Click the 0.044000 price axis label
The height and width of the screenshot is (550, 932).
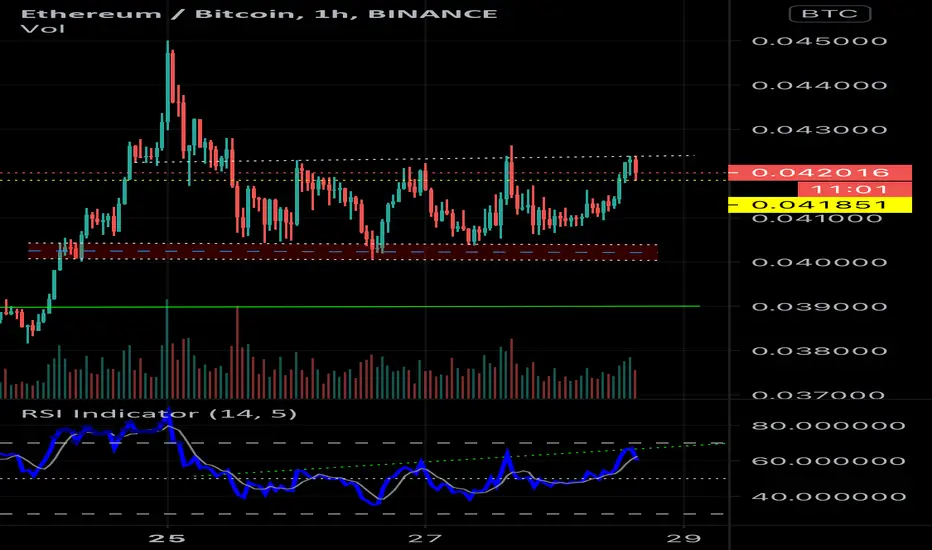pos(820,86)
